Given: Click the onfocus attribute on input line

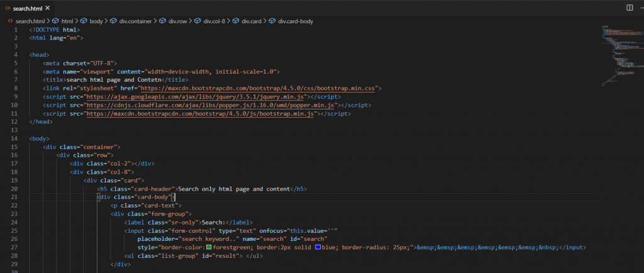Looking at the screenshot, I should click(x=298, y=231).
